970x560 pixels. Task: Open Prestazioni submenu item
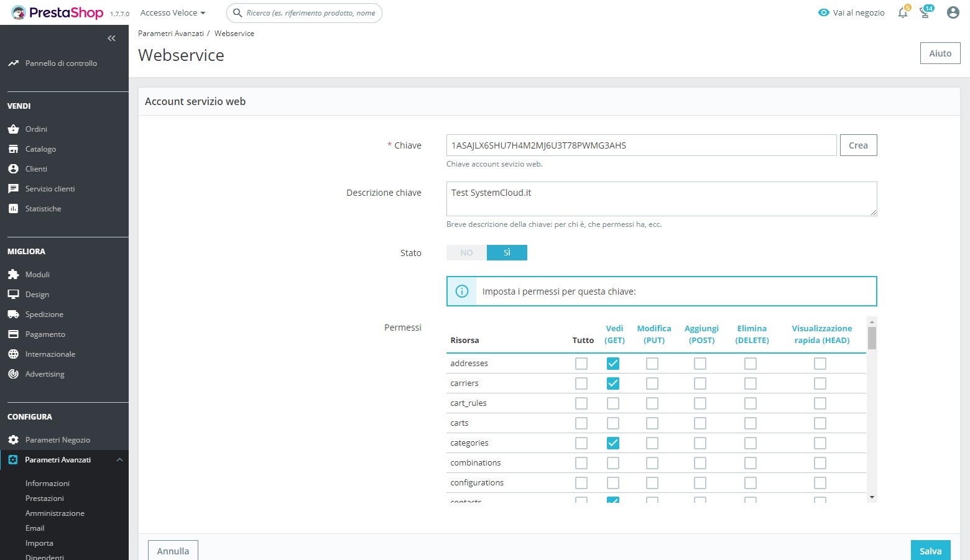coord(45,498)
